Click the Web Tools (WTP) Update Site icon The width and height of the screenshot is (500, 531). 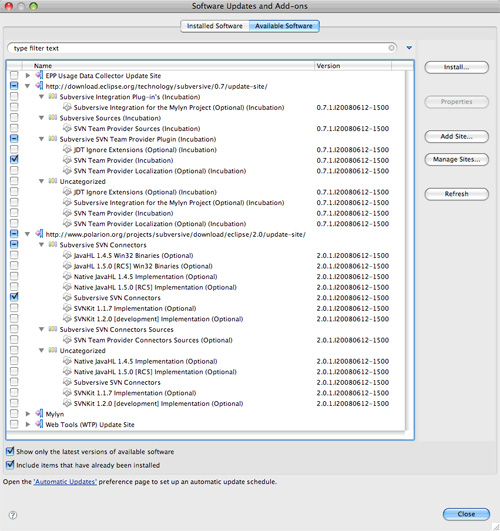39,424
